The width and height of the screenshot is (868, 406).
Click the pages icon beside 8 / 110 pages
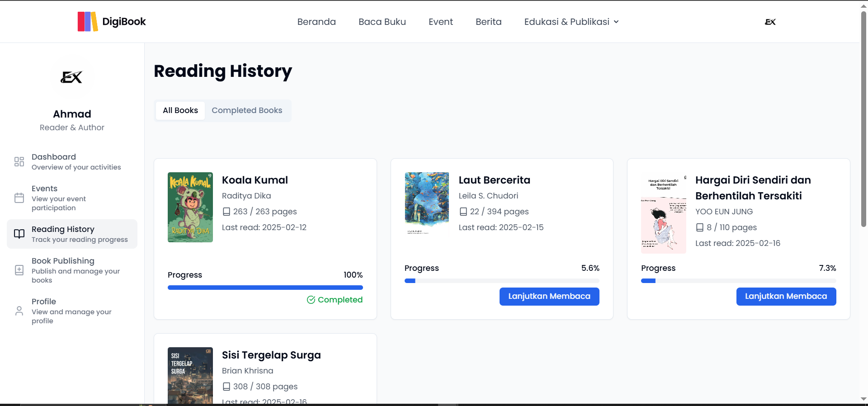tap(700, 227)
